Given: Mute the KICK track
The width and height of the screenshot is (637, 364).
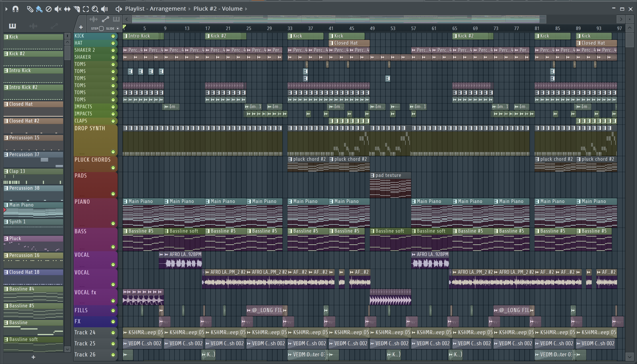Looking at the screenshot, I should (113, 36).
